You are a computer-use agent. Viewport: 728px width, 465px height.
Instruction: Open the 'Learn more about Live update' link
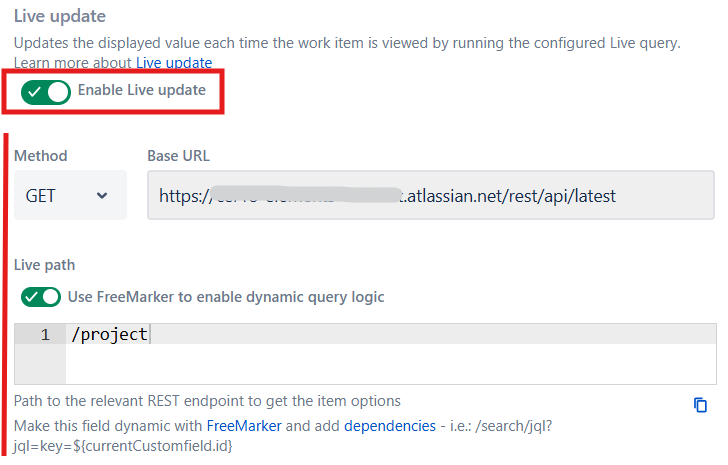pyautogui.click(x=174, y=63)
